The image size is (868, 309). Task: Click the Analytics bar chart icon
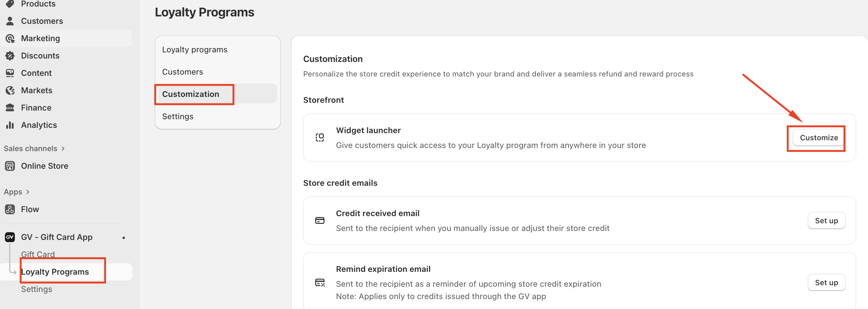10,125
